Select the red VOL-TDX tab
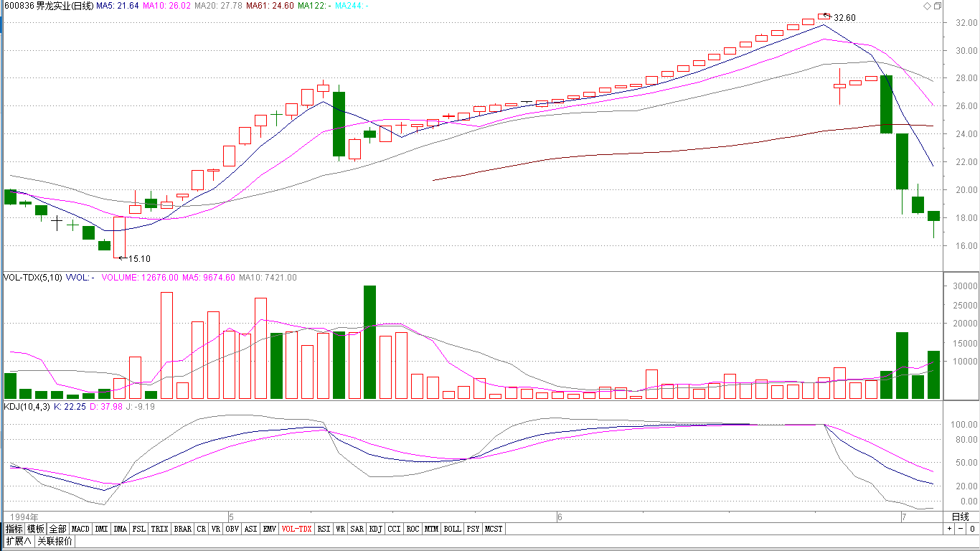Screen dimensions: 980x551 click(297, 529)
